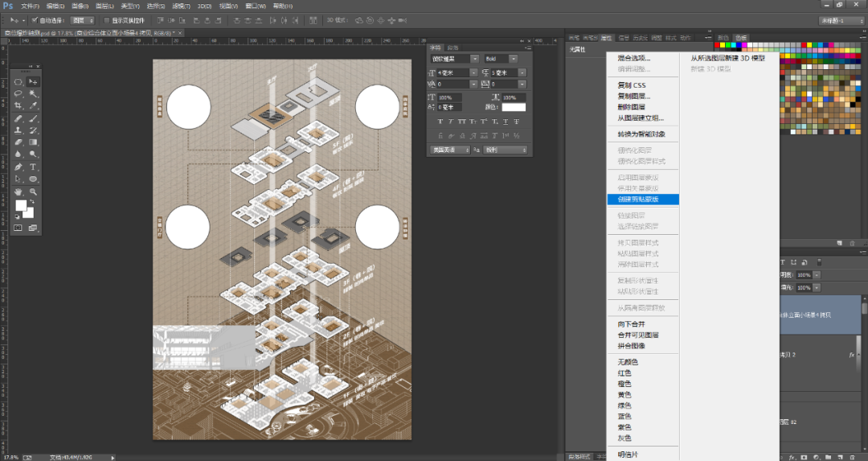Swap foreground and background colors
This screenshot has width=868, height=461.
[x=32, y=202]
